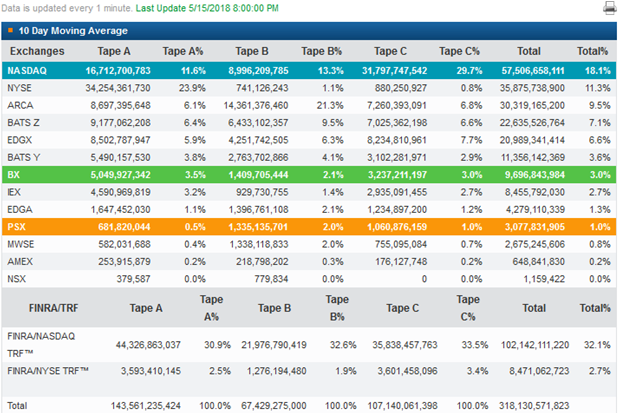Click grand total 318,130,571,823
Viewport: 619px width, 413px height.
534,406
